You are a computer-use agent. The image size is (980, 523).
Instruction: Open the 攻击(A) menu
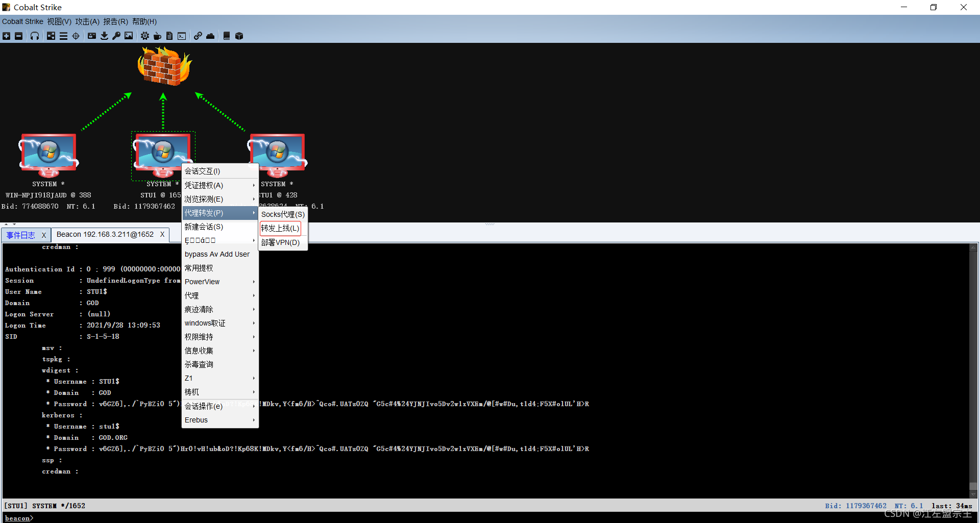(87, 21)
